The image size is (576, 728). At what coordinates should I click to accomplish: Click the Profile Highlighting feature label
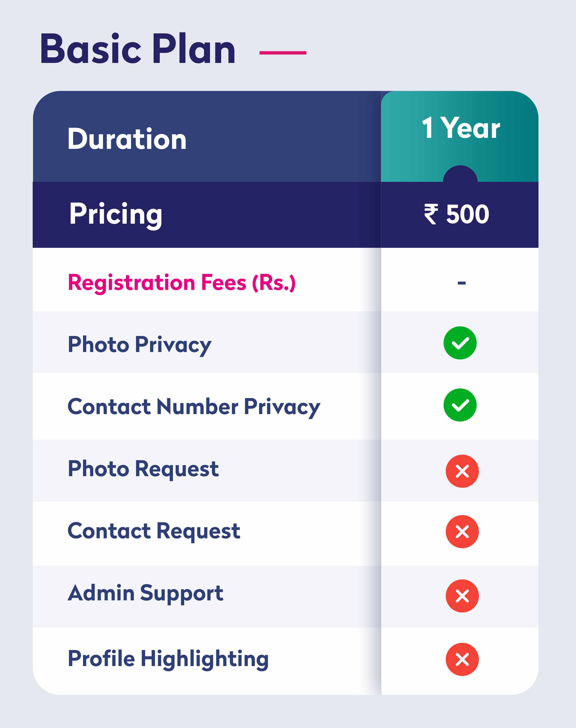point(168,659)
